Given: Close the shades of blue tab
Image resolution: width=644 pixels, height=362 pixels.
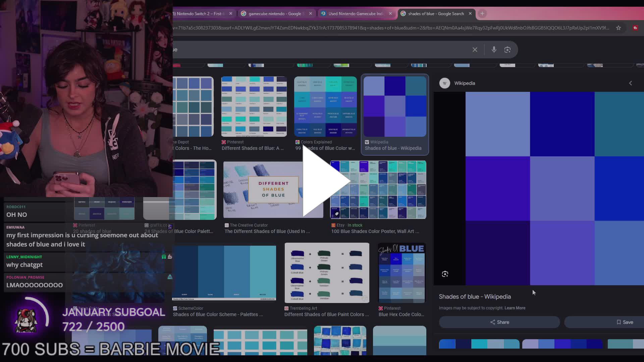Looking at the screenshot, I should pos(470,14).
